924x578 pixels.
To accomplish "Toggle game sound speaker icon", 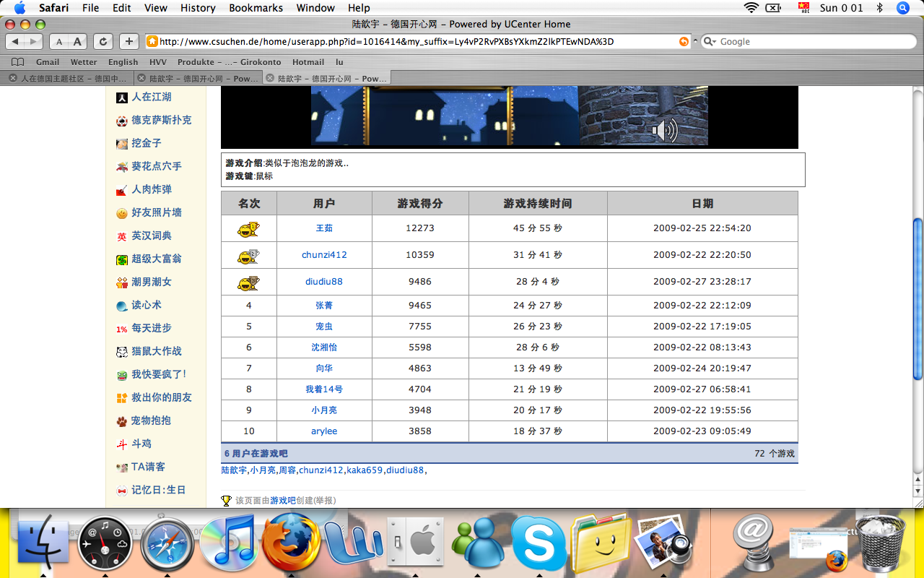I will click(x=664, y=130).
